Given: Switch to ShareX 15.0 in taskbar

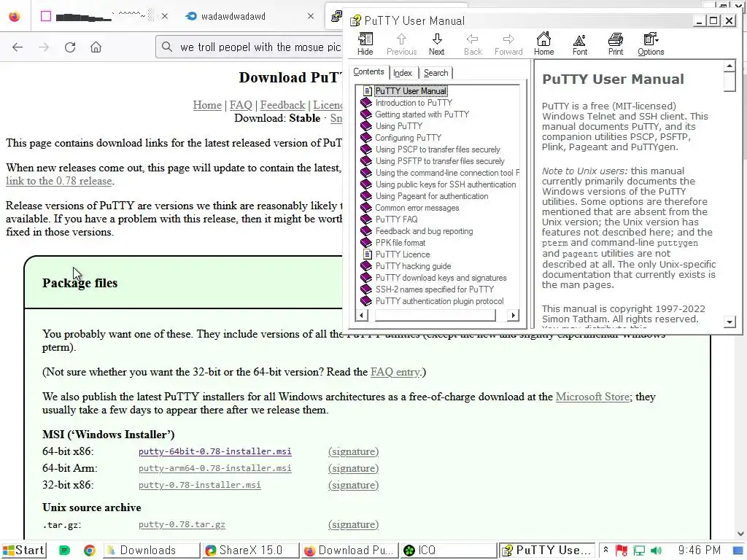Looking at the screenshot, I should [250, 551].
